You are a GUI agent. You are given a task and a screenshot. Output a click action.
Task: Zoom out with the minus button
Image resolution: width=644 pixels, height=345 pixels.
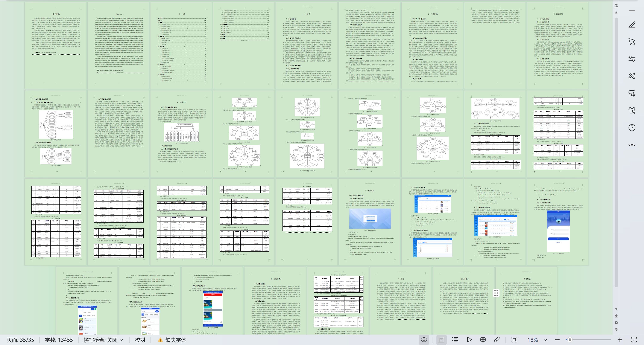(557, 340)
